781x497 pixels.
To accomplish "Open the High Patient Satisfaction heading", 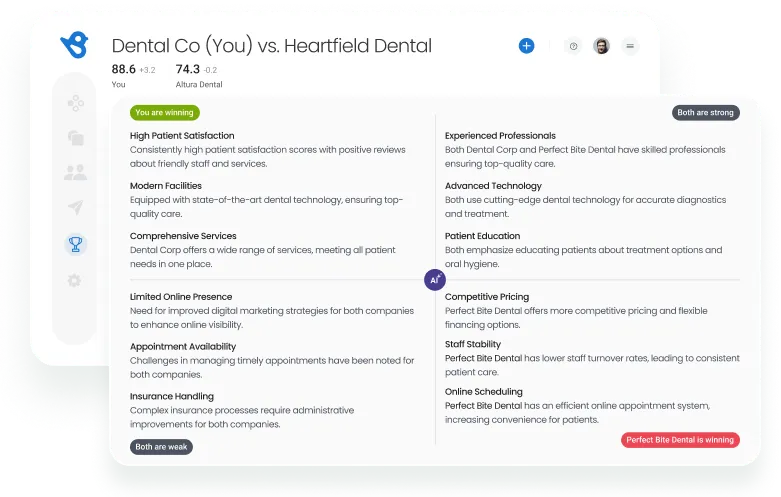I will [182, 135].
